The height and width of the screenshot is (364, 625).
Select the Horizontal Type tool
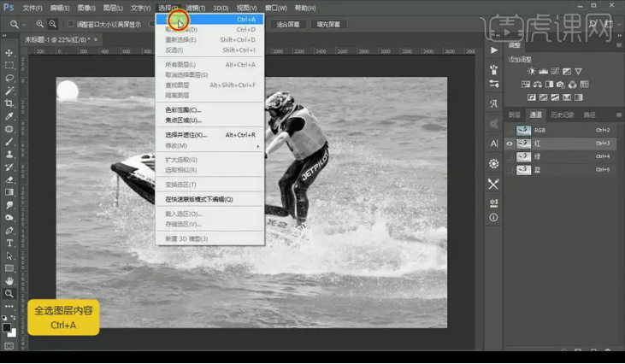coord(9,243)
